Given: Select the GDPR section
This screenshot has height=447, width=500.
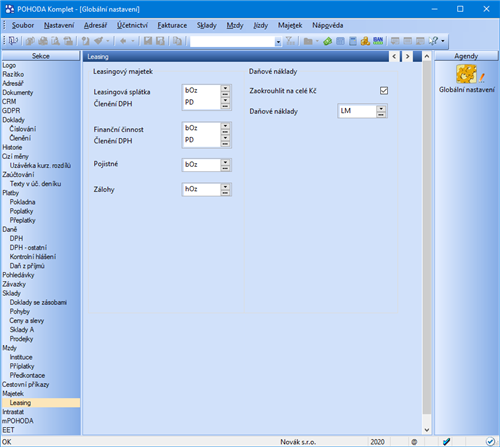Looking at the screenshot, I should click(x=11, y=111).
